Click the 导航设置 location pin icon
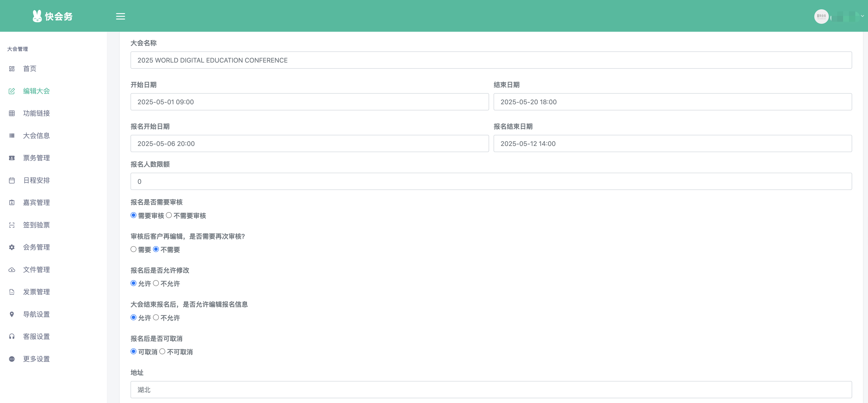This screenshot has width=868, height=403. [x=12, y=314]
